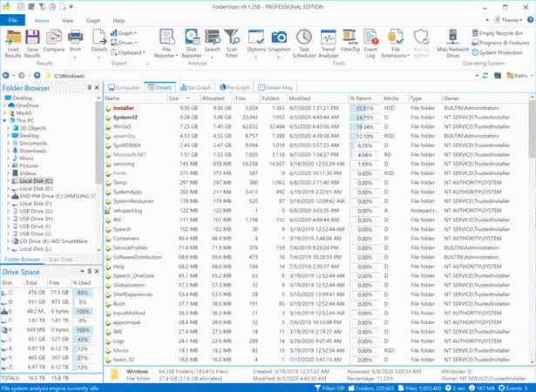Open the Load Results tool

(13, 44)
